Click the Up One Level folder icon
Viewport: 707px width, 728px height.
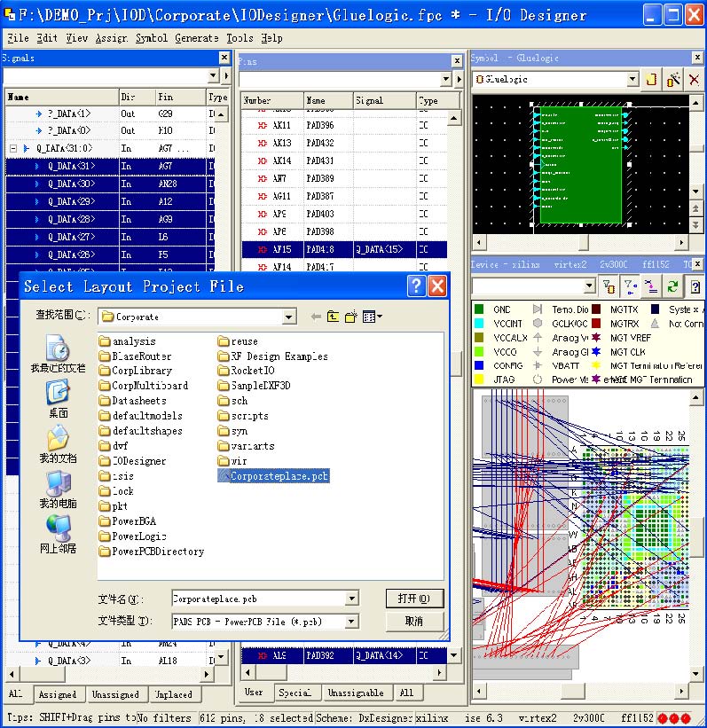pos(334,317)
